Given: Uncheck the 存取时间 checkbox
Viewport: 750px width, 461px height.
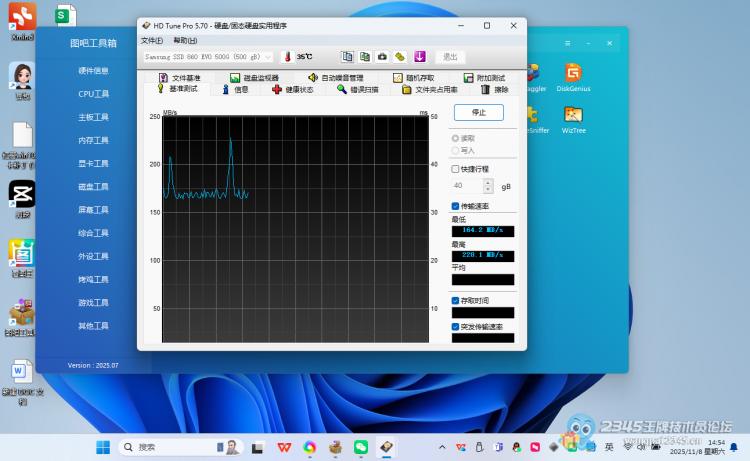Looking at the screenshot, I should [x=456, y=300].
